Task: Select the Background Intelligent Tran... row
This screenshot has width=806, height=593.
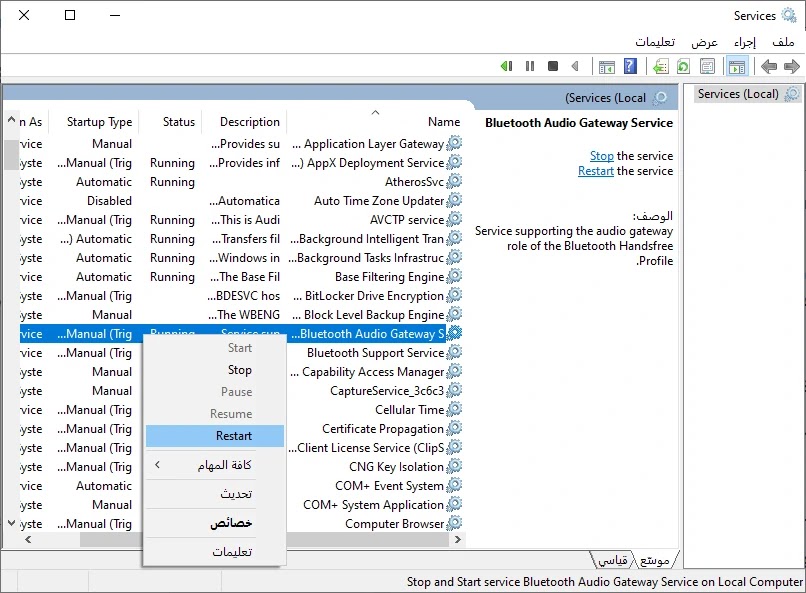Action: click(241, 238)
